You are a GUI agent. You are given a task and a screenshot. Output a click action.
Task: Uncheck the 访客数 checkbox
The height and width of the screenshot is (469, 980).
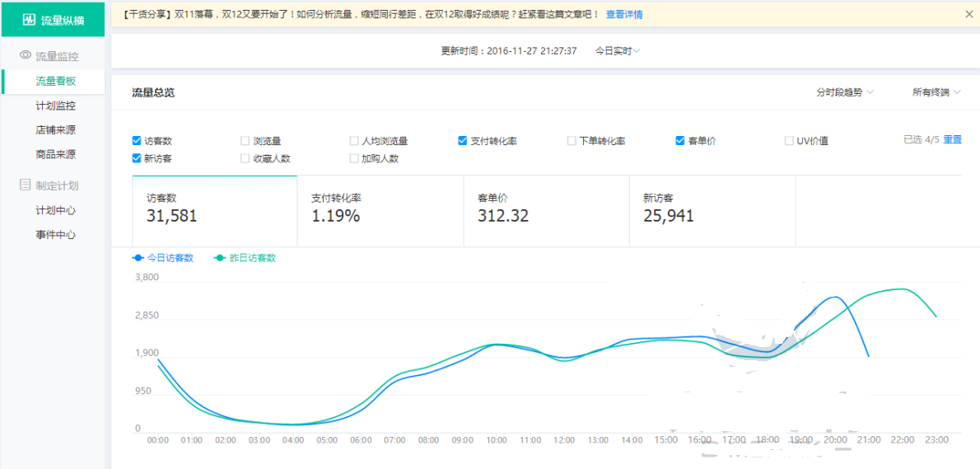[x=137, y=141]
